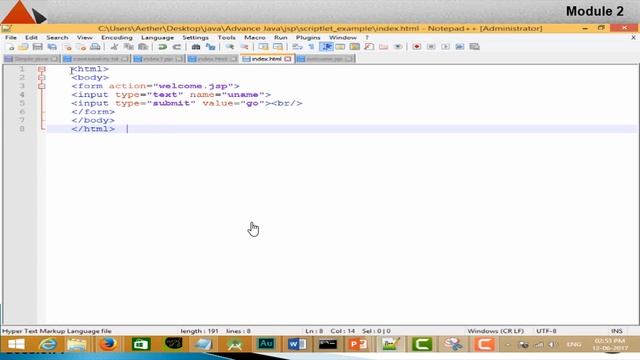The width and height of the screenshot is (640, 360).
Task: Click the UTF-8 encoding status entry
Action: pos(546,331)
